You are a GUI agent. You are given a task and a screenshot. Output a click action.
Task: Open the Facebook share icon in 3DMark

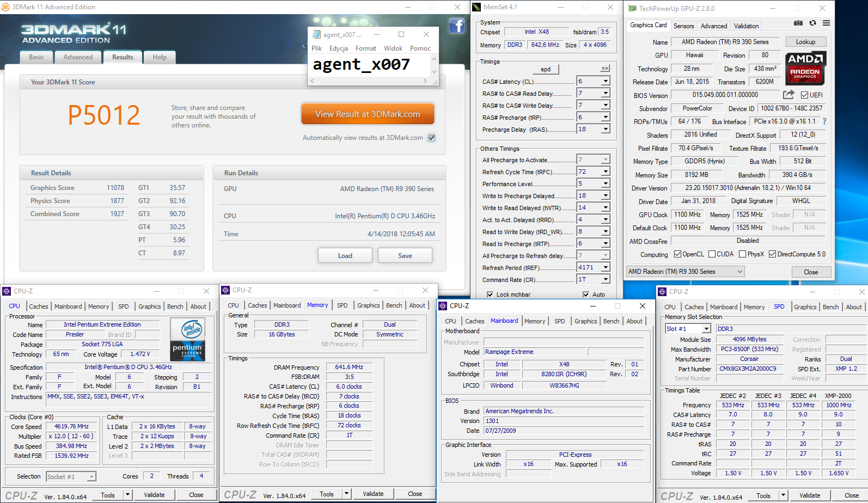pyautogui.click(x=456, y=26)
